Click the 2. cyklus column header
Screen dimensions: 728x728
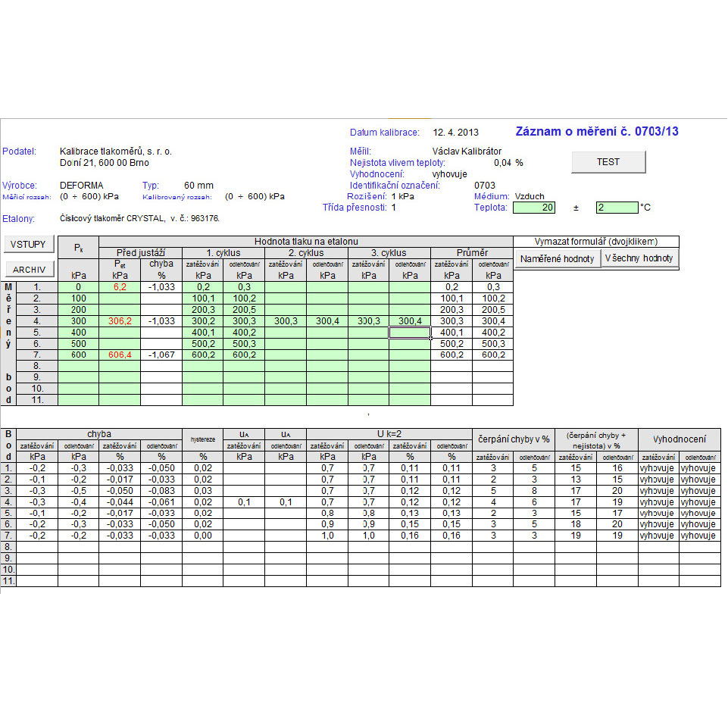[x=306, y=252]
